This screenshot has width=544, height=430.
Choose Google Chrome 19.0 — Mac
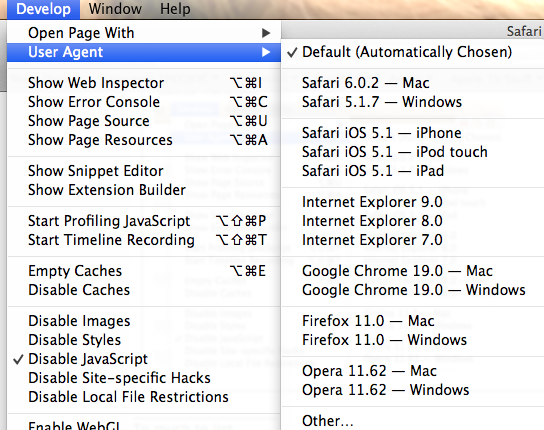413,271
